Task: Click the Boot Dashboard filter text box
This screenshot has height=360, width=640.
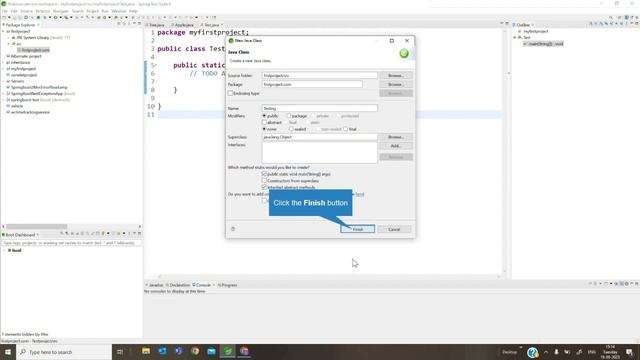Action: (x=71, y=243)
